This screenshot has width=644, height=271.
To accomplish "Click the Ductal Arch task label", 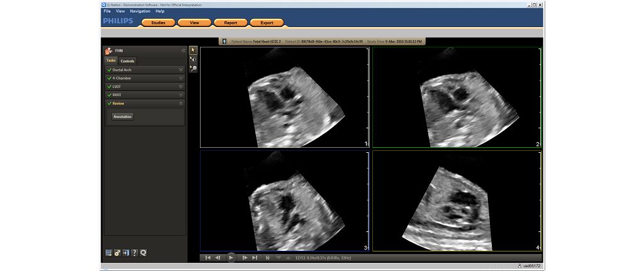I will coord(122,70).
